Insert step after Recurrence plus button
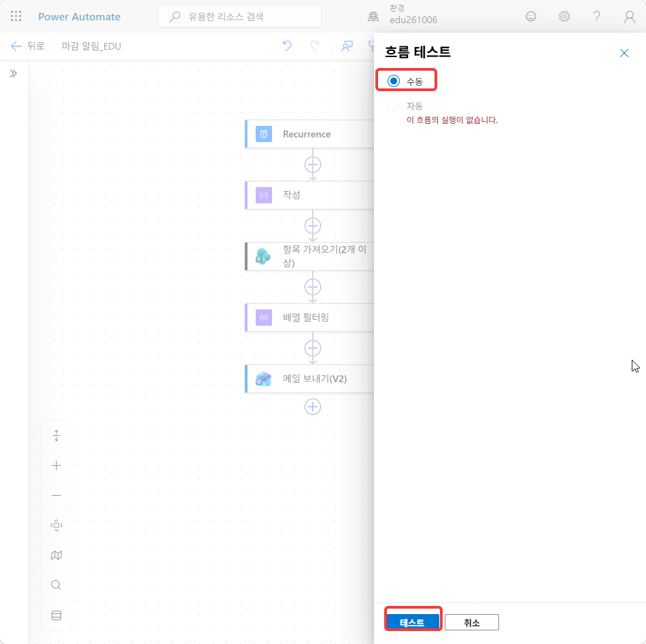Viewport: 646px width, 644px height. 313,165
